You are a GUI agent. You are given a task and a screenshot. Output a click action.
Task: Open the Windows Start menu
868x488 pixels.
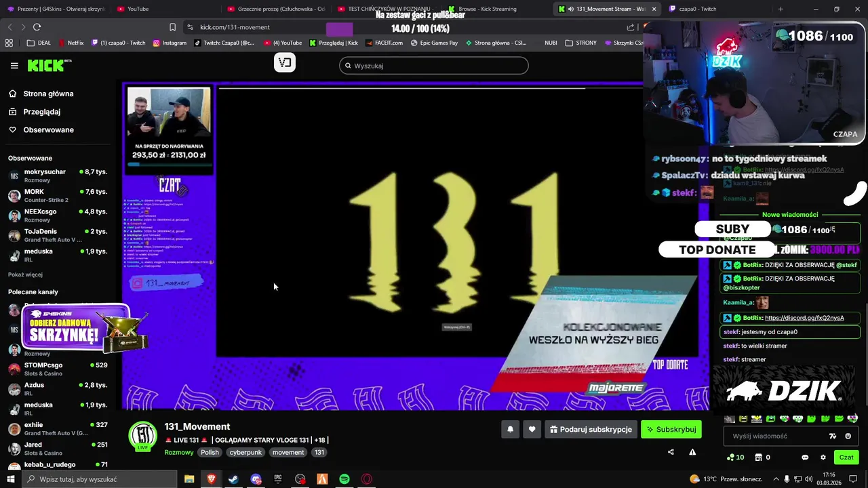(10, 479)
